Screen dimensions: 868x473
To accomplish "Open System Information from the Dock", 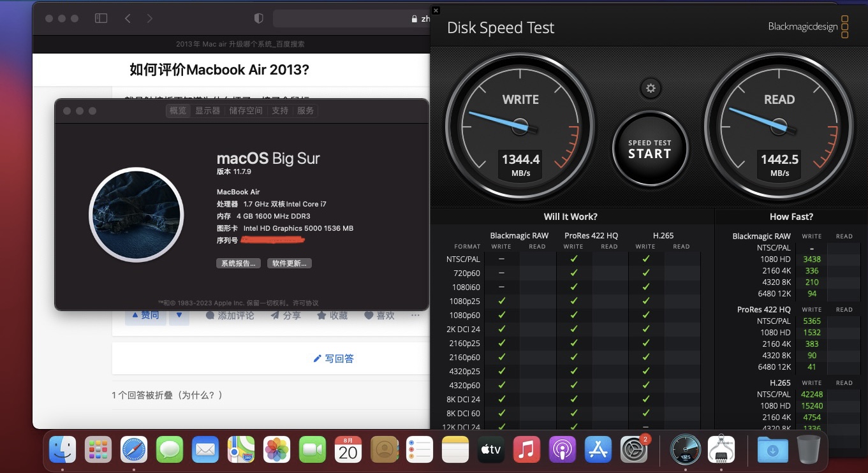I will point(721,450).
